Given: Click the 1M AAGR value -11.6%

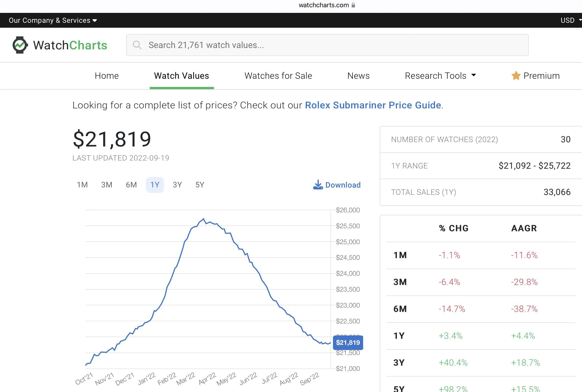Looking at the screenshot, I should (x=524, y=255).
